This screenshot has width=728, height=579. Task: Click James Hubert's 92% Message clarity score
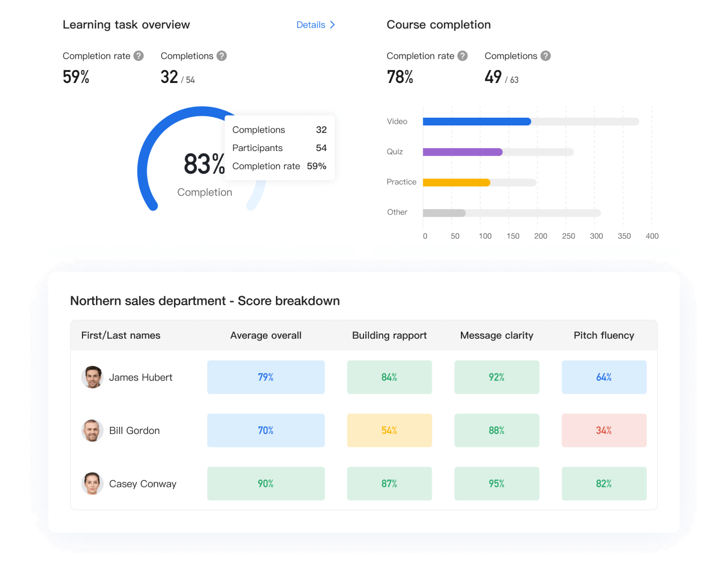(497, 377)
